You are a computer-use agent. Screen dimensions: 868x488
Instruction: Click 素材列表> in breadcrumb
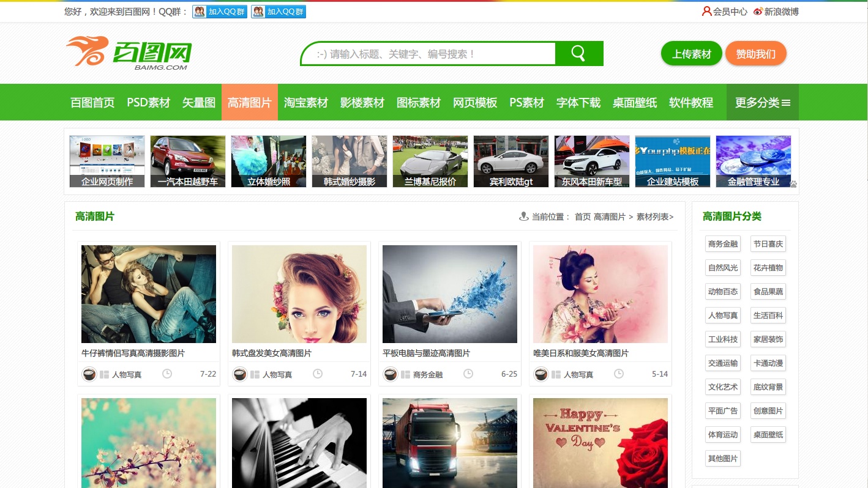[655, 216]
